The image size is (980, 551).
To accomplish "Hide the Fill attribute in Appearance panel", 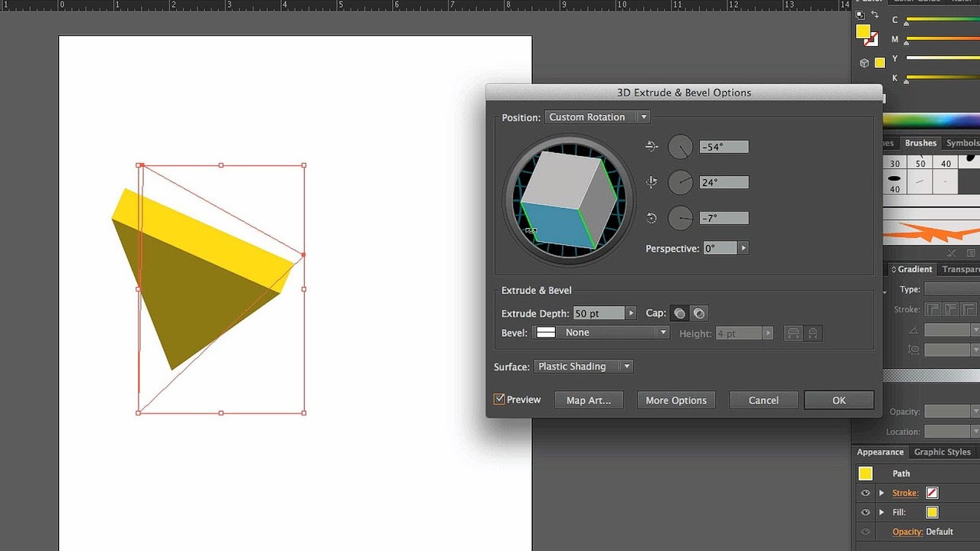I will [x=865, y=512].
